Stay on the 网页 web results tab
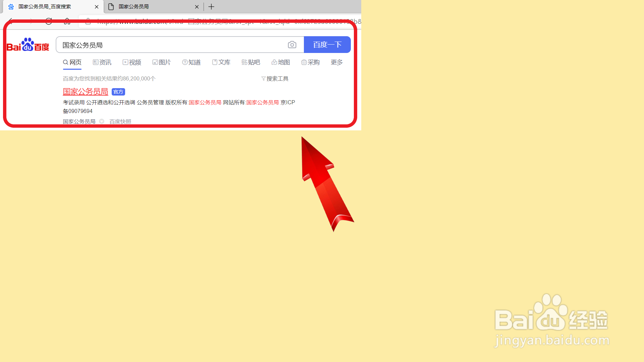The height and width of the screenshot is (362, 644). tap(72, 62)
